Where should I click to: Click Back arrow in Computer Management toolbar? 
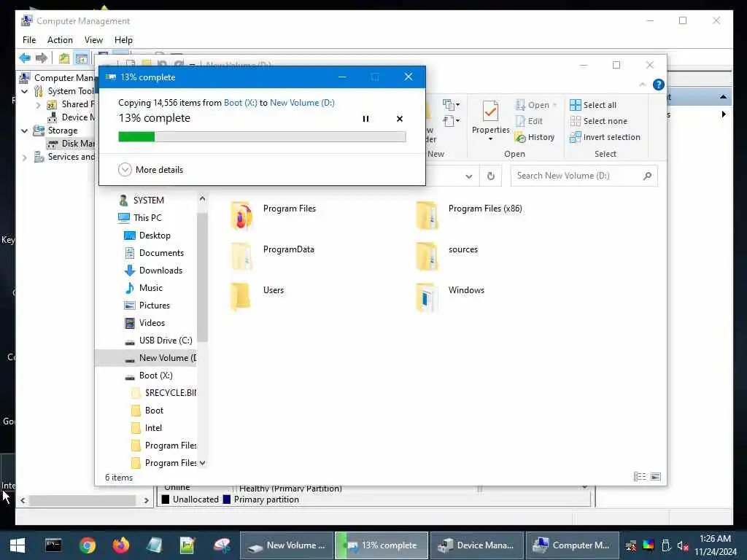tap(25, 58)
